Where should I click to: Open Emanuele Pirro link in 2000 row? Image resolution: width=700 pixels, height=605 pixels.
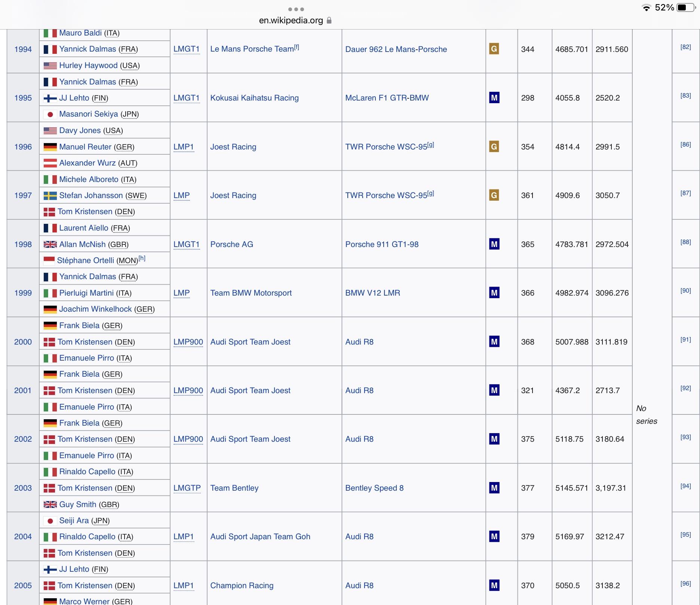tap(86, 358)
